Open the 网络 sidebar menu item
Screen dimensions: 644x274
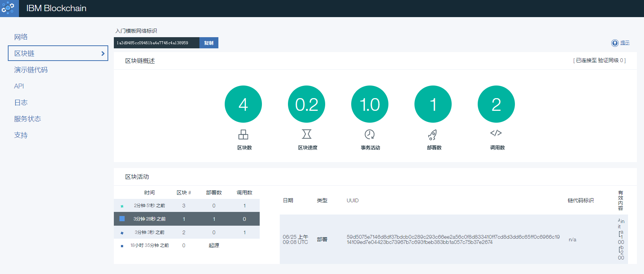(21, 37)
